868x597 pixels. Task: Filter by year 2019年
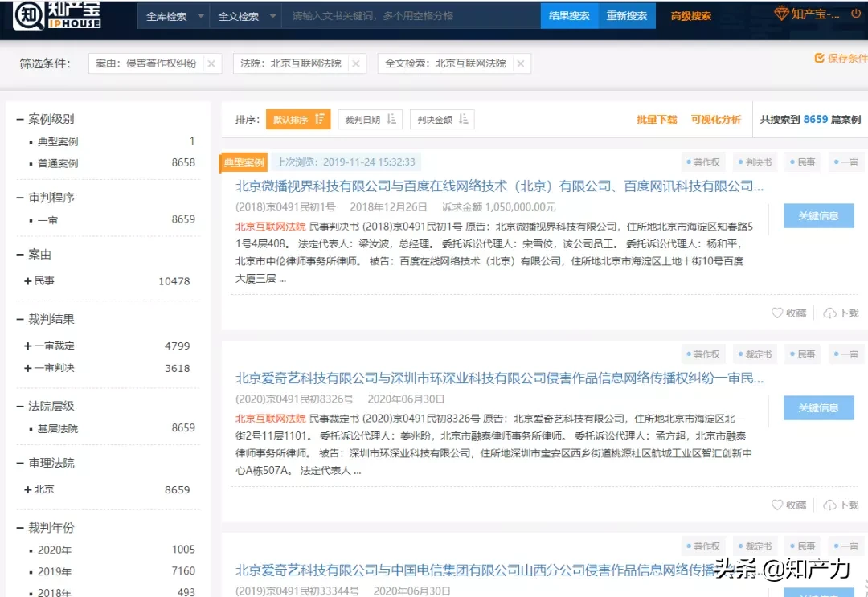(55, 571)
